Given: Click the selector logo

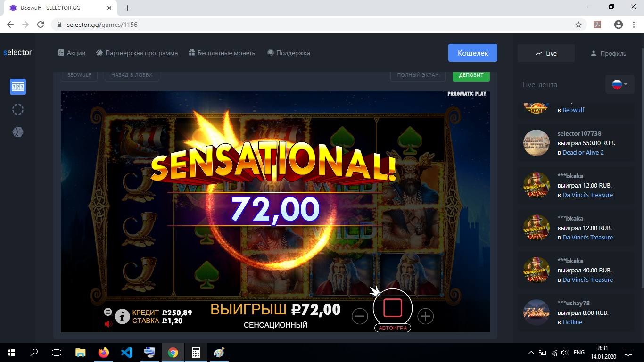Looking at the screenshot, I should [x=17, y=52].
